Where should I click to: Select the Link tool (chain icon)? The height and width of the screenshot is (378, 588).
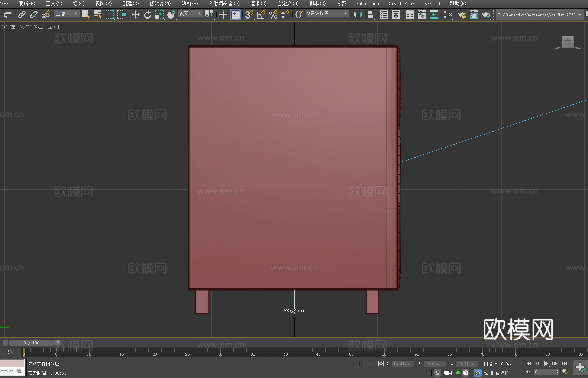[x=22, y=14]
